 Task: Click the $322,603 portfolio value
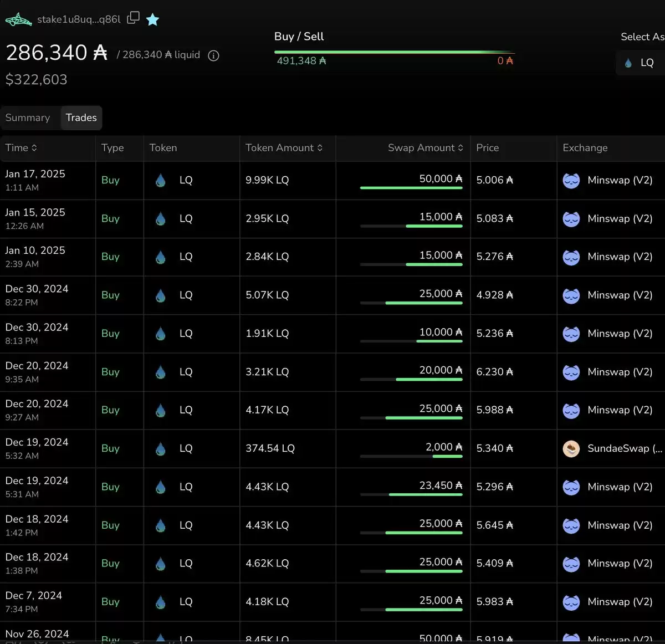[x=36, y=80]
